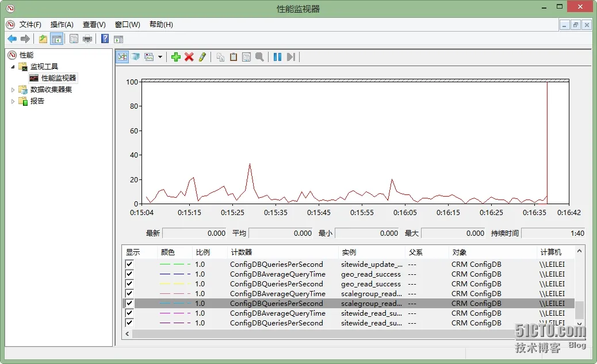Click the 最大 value field
The image size is (597, 364).
pyautogui.click(x=453, y=233)
